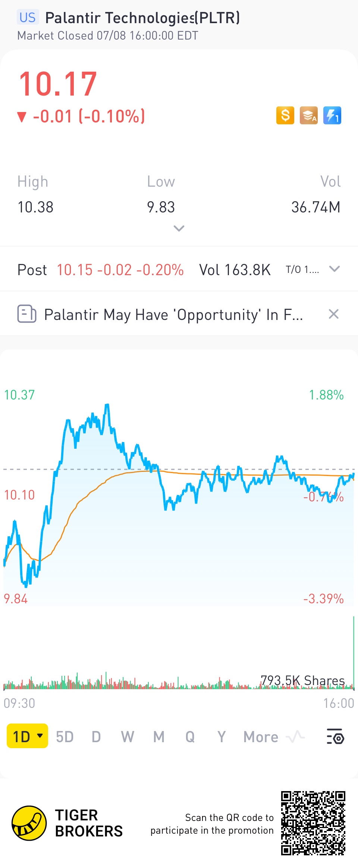The width and height of the screenshot is (358, 868).
Task: Tap the promotion QR code
Action: point(313,823)
